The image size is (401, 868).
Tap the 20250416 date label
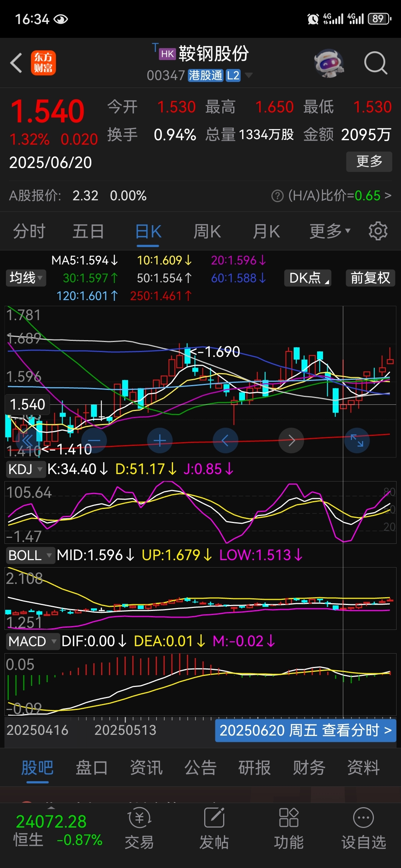38,730
